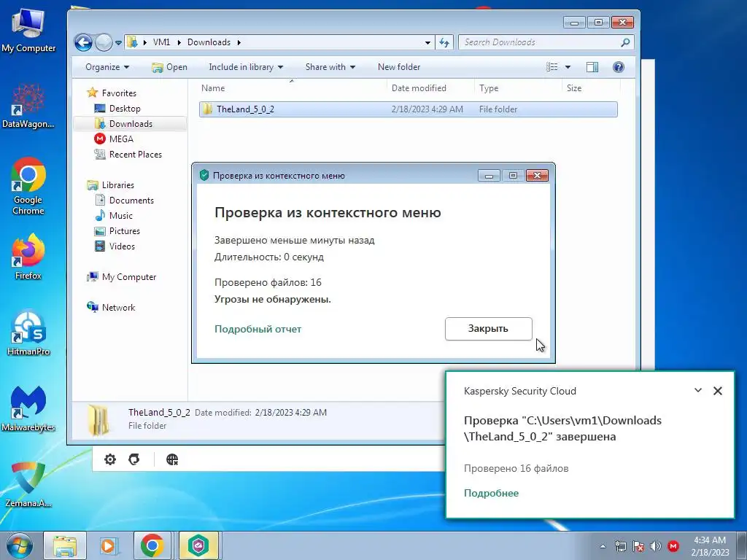
Task: Open Explorer help icon
Action: 619,67
